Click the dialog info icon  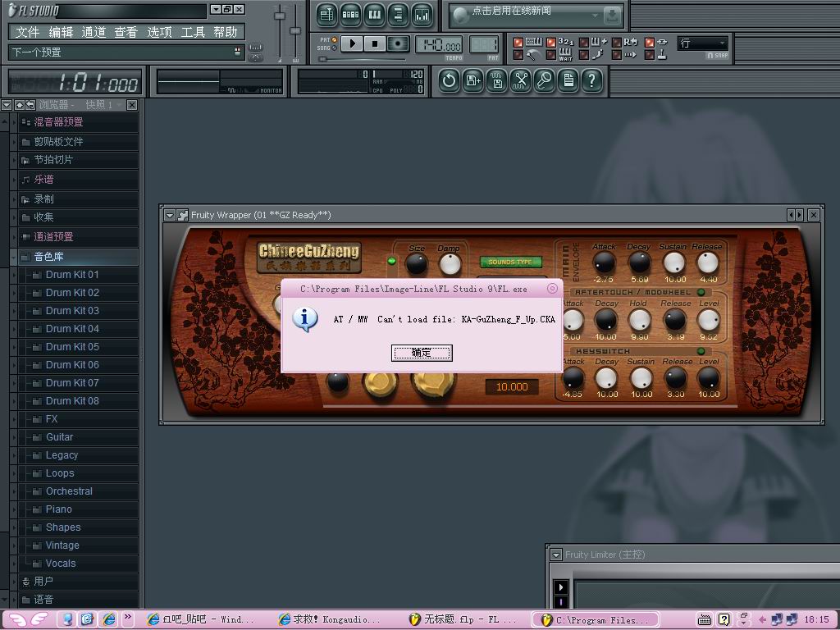coord(304,319)
